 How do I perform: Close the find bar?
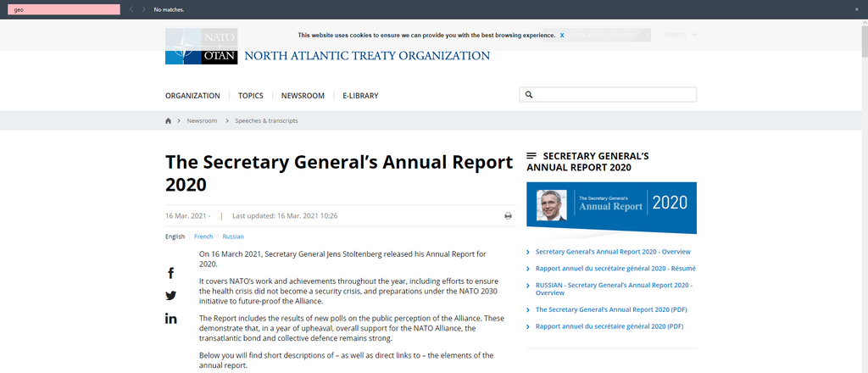pyautogui.click(x=857, y=9)
